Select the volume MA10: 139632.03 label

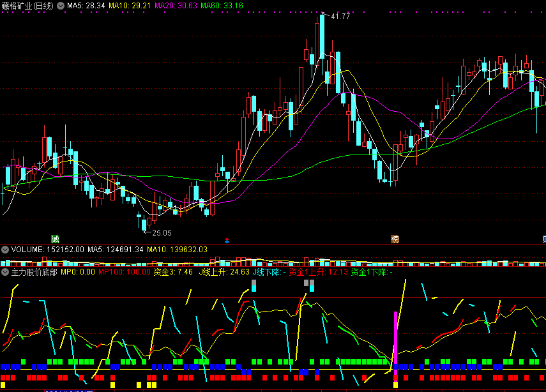pyautogui.click(x=178, y=250)
